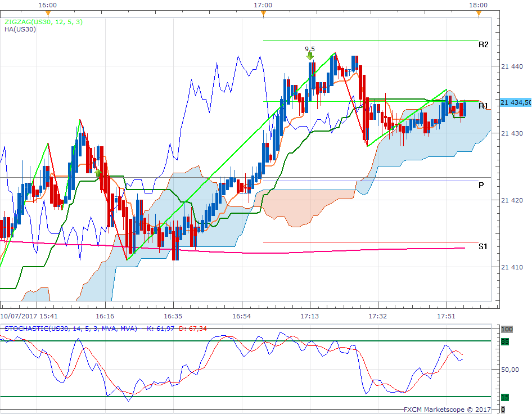
Task: Click the S1 pivot level label
Action: (483, 246)
